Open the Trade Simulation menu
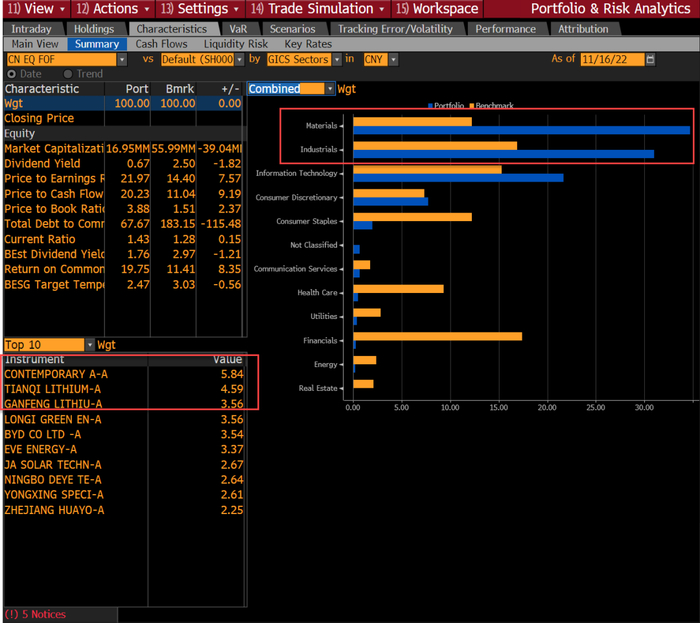 point(314,8)
